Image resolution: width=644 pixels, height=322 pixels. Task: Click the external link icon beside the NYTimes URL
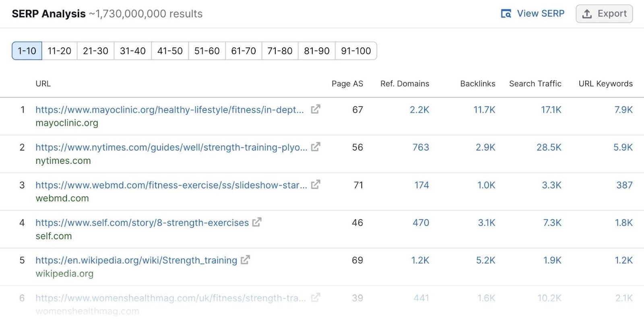(316, 147)
